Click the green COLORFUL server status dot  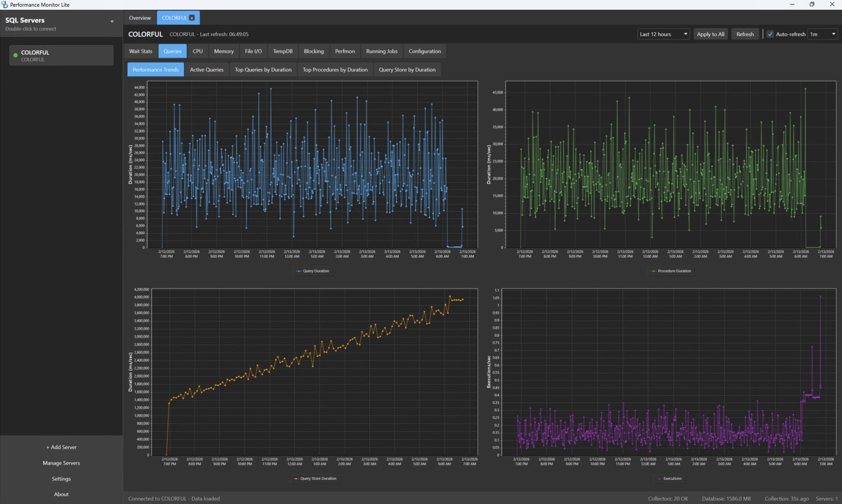point(15,55)
